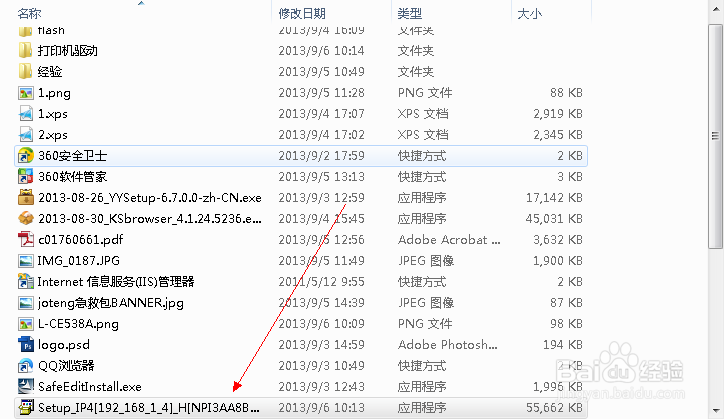Select the 360安全卫士 shortcut icon
Image resolution: width=724 pixels, height=419 pixels.
coord(25,156)
